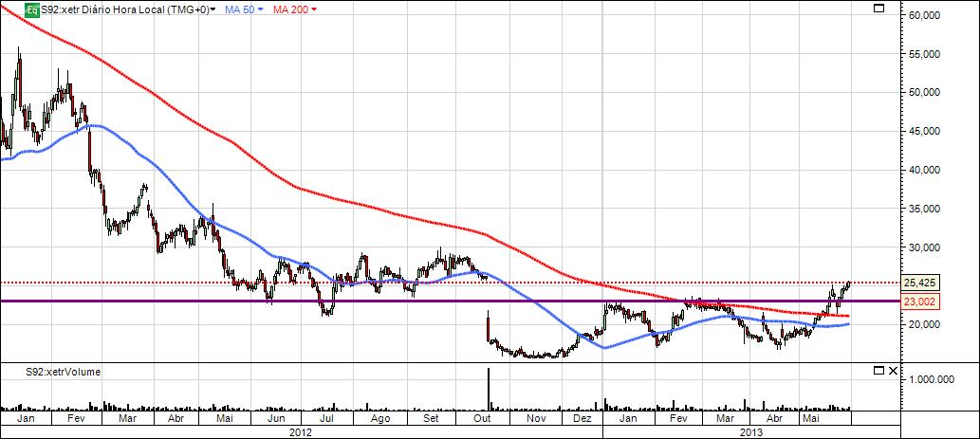Close the S92:xetrVolume panel
This screenshot has width=980, height=439.
pos(893,371)
